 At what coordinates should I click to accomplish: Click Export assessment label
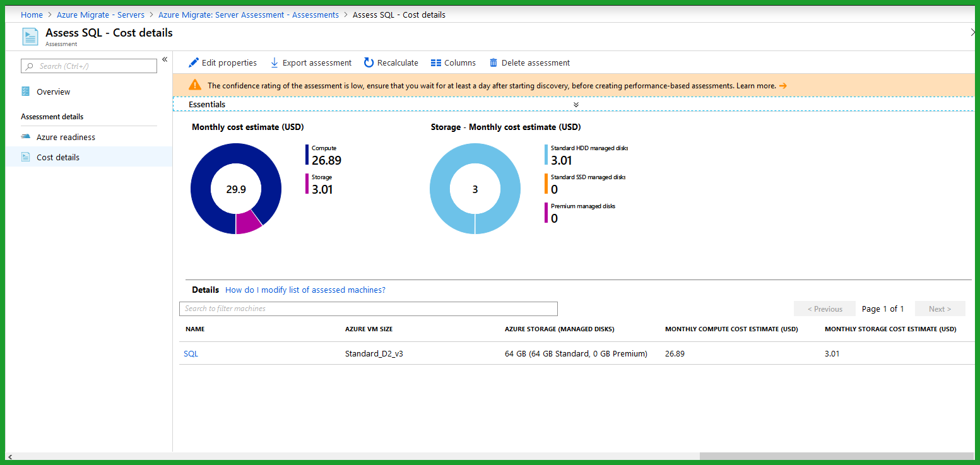(317, 62)
